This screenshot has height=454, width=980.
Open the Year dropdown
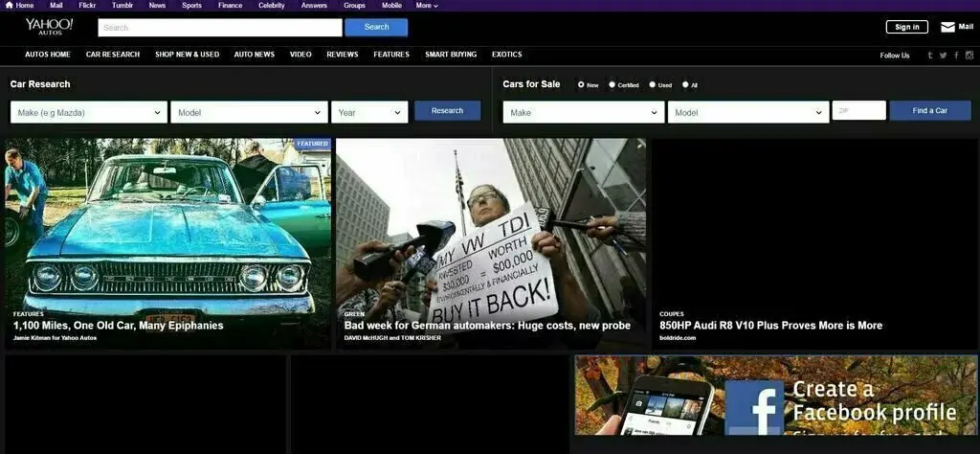(369, 113)
